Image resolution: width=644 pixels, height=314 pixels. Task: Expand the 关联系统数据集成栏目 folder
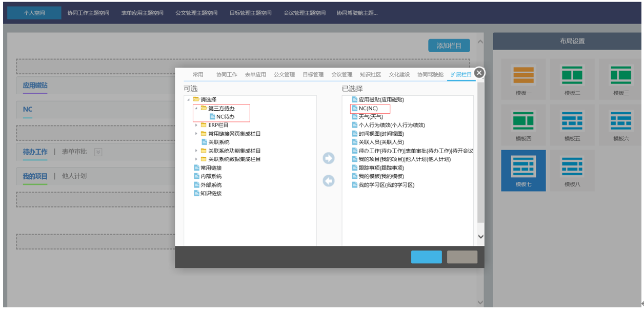(196, 159)
